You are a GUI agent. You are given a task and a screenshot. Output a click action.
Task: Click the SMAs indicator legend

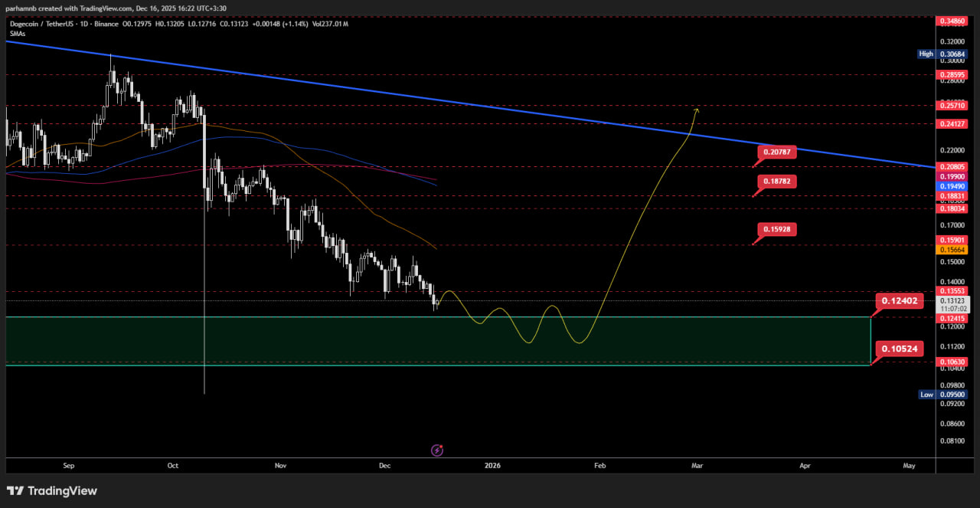pyautogui.click(x=18, y=33)
